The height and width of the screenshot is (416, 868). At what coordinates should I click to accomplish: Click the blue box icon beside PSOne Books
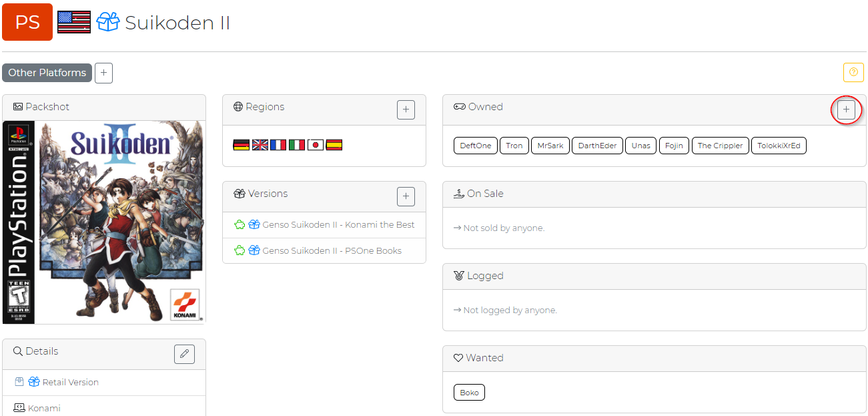click(254, 250)
